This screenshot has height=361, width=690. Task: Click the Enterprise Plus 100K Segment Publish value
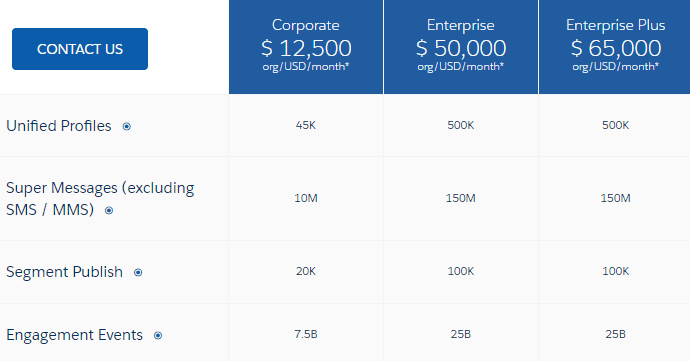coord(616,271)
